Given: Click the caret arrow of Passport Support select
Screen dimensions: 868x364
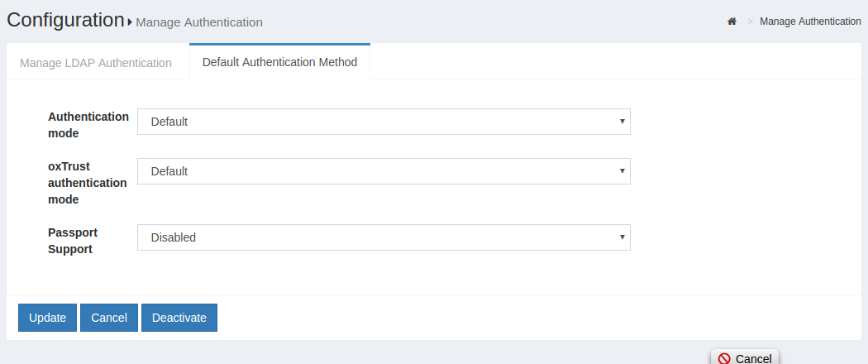Looking at the screenshot, I should click(x=622, y=237).
